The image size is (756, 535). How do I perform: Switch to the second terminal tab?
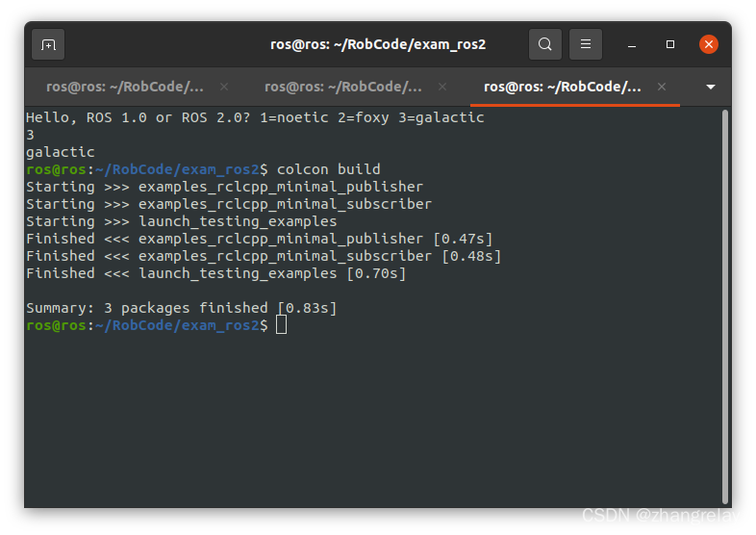[x=342, y=87]
